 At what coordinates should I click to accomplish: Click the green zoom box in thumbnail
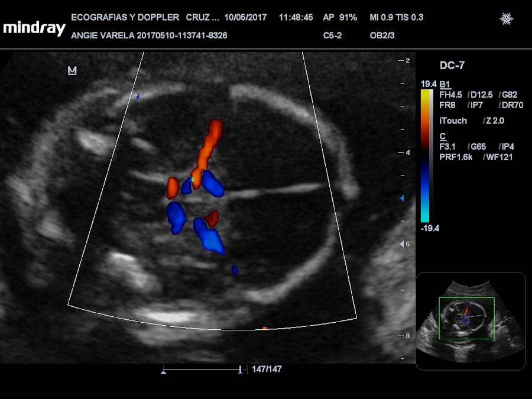coord(466,318)
